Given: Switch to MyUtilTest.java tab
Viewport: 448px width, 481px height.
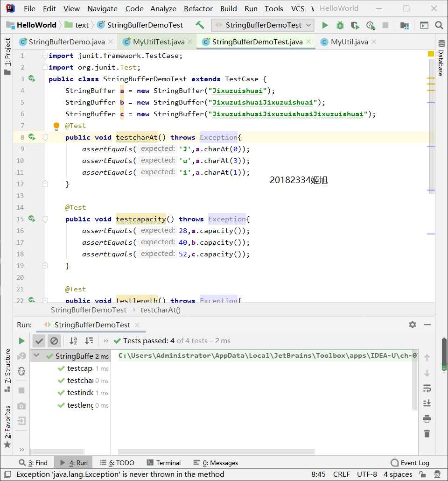Looking at the screenshot, I should pos(159,42).
